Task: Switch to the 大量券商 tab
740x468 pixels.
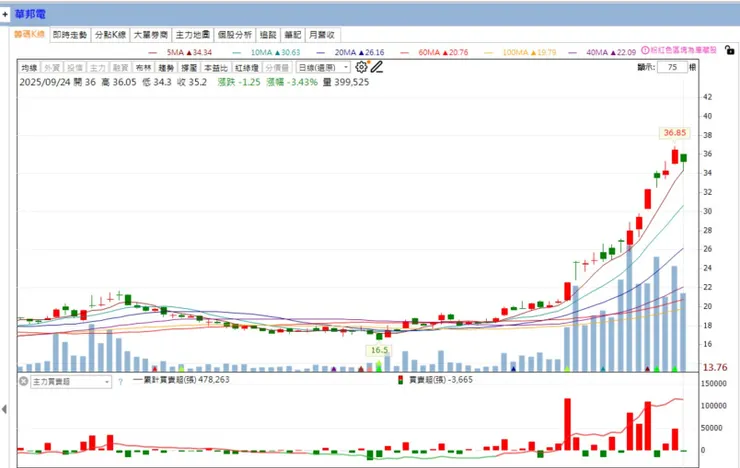Action: click(151, 35)
